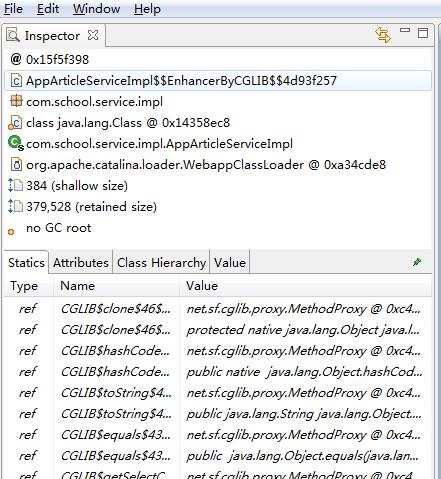Click the Inspector magnifier icon
Image resolution: width=441 pixels, height=479 pixels.
coord(13,35)
